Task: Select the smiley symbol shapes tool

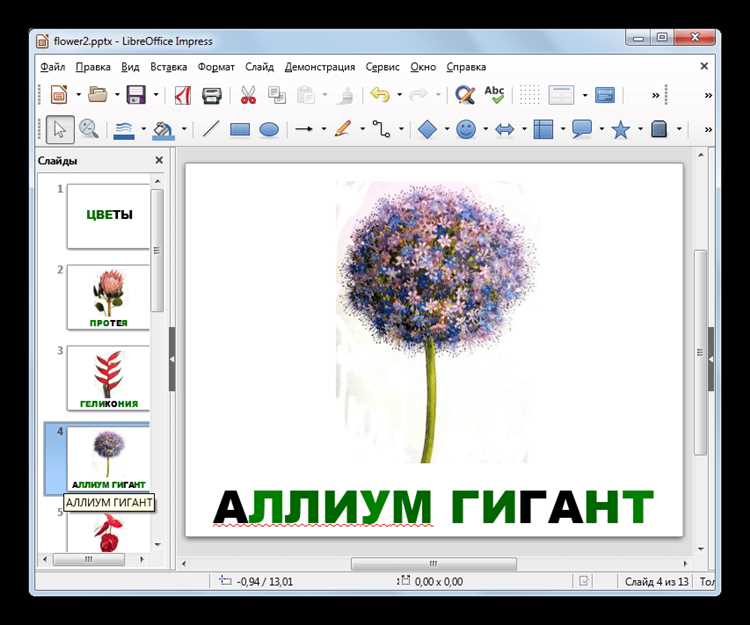Action: click(466, 129)
